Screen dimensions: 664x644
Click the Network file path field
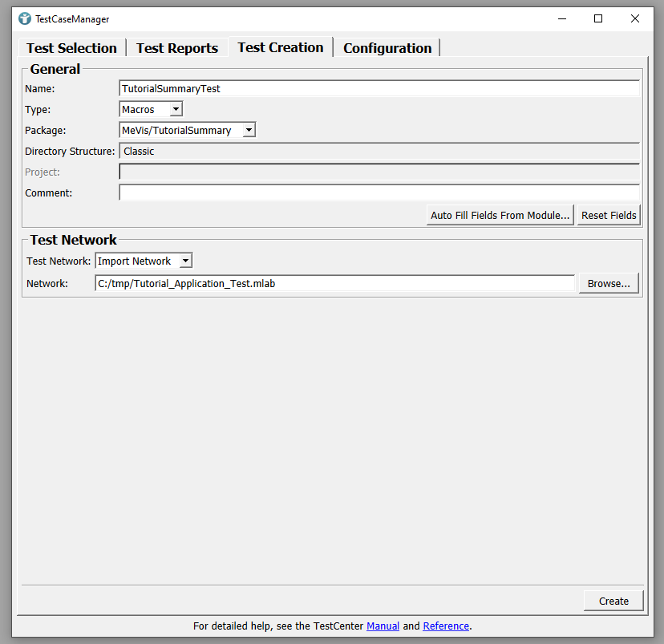[x=334, y=283]
